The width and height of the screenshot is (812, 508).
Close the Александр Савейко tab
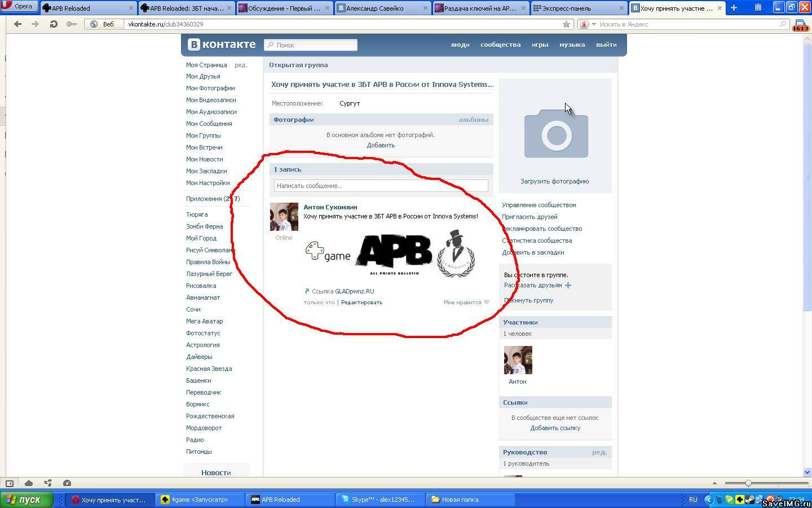[425, 8]
